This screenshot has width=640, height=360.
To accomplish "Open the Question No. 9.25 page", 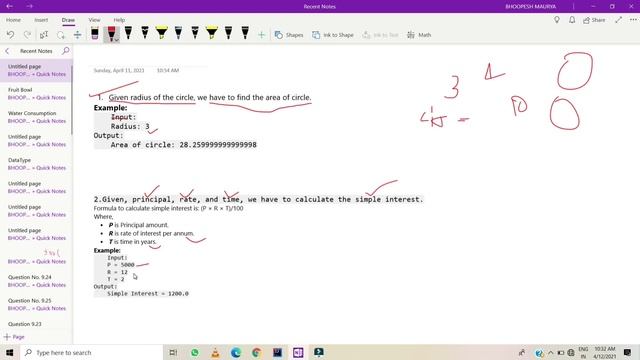I will pos(36,304).
